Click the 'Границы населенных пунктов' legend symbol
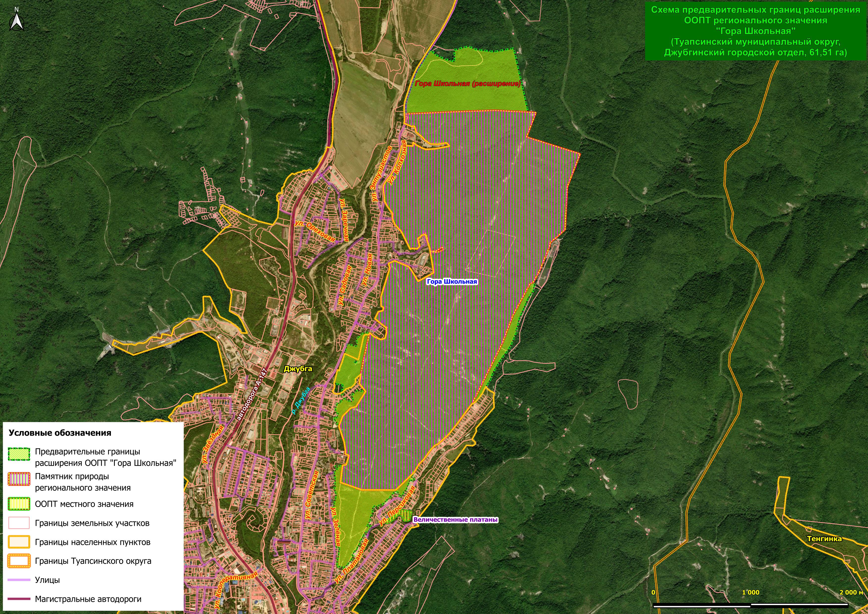 [19, 542]
